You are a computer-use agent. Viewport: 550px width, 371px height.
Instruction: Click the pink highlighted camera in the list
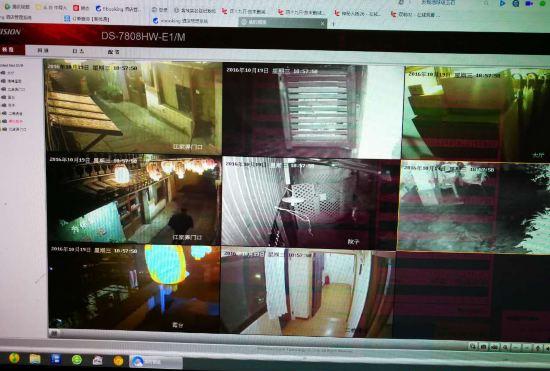13,121
